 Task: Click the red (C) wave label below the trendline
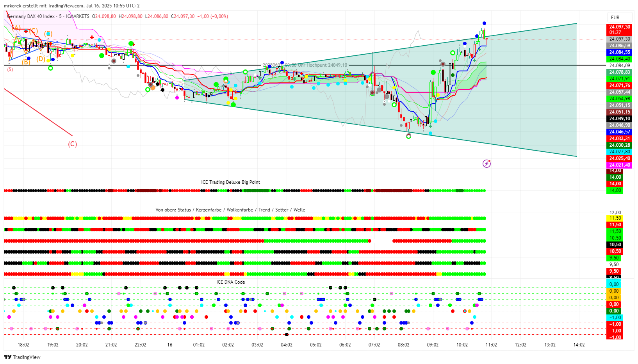pos(73,144)
